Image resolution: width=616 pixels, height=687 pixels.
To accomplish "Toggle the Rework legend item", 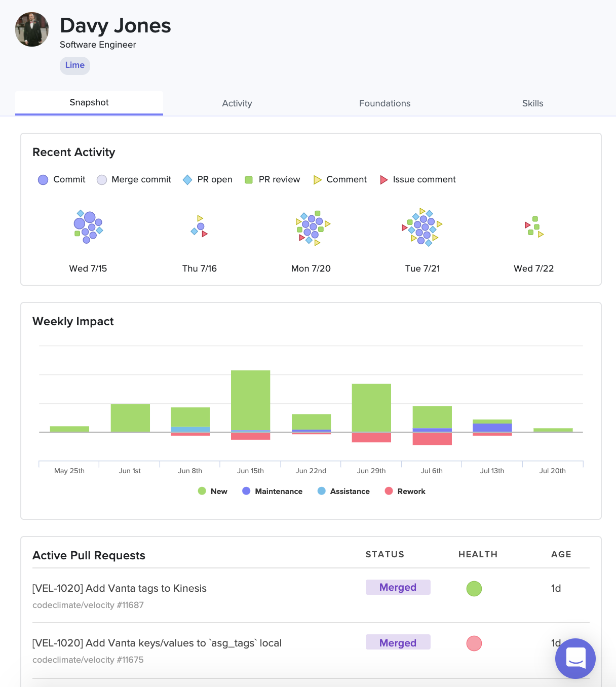I will [x=388, y=491].
